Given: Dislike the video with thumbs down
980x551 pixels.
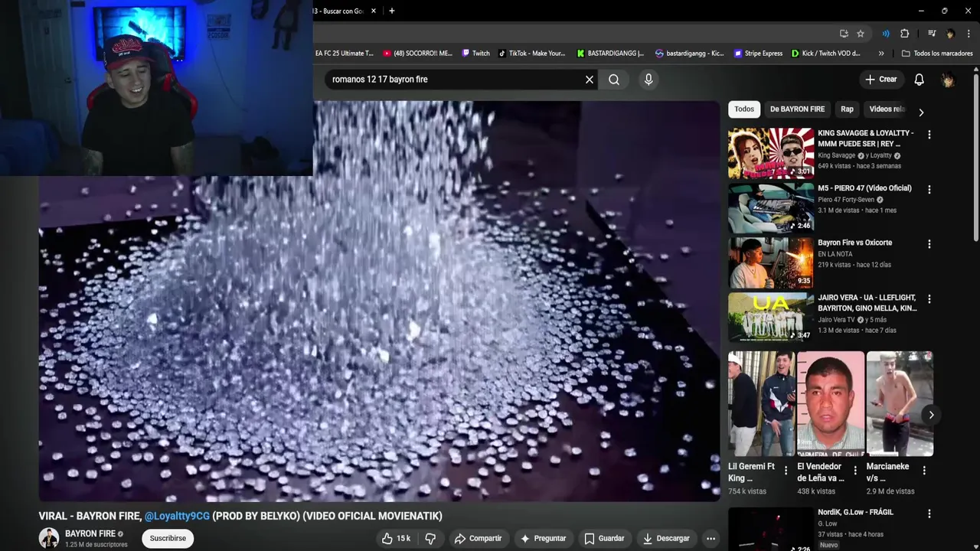Looking at the screenshot, I should click(x=430, y=539).
